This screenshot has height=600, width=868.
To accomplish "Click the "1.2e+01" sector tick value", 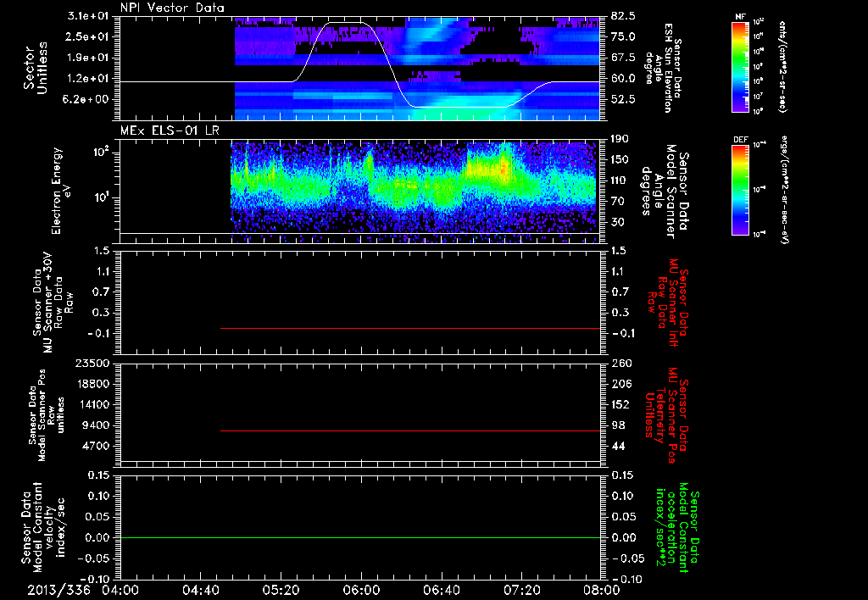I will pyautogui.click(x=87, y=79).
